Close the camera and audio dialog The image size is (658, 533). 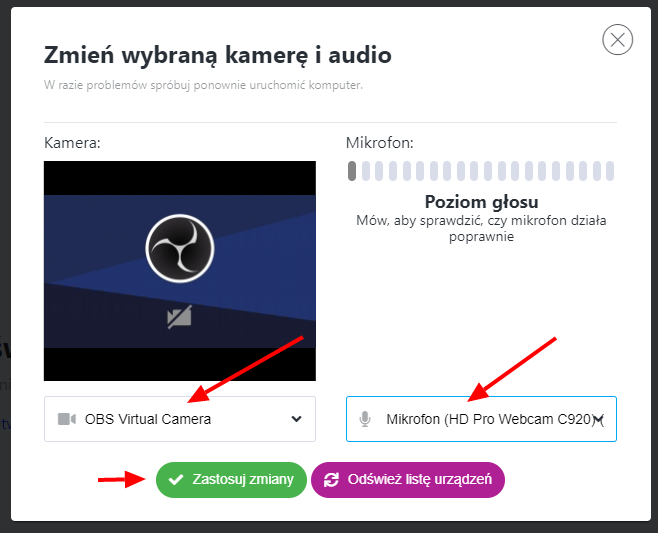[x=617, y=40]
